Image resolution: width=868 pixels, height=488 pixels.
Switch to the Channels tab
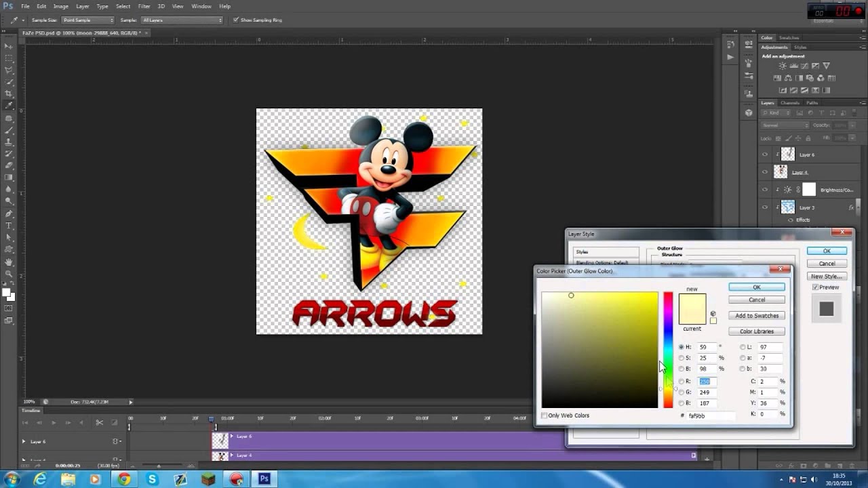click(790, 103)
